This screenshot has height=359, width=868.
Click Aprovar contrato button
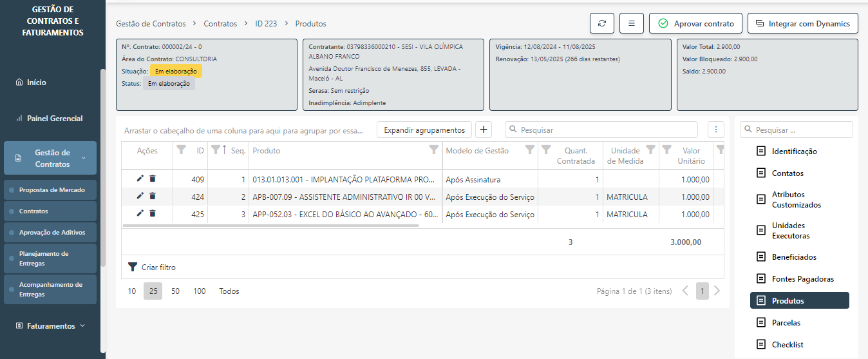point(695,23)
